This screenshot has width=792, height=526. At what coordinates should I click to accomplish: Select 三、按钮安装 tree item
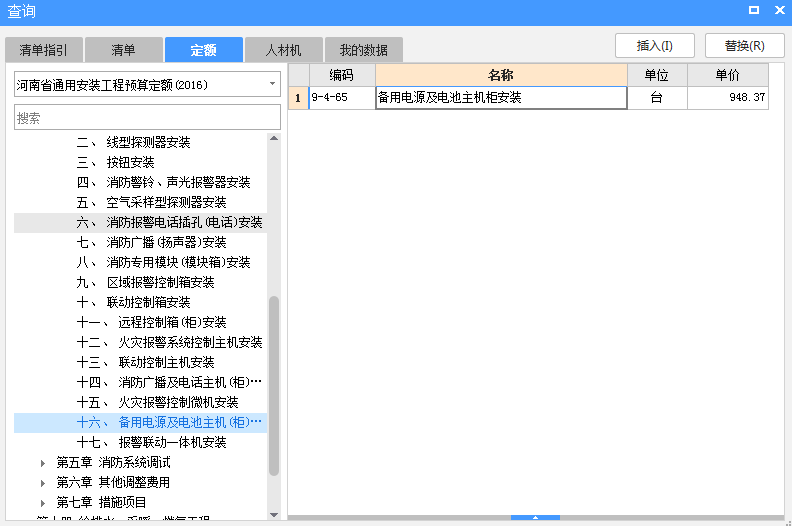(115, 162)
